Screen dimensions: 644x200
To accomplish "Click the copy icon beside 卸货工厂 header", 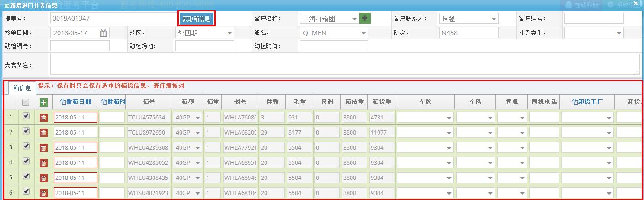I will (575, 102).
